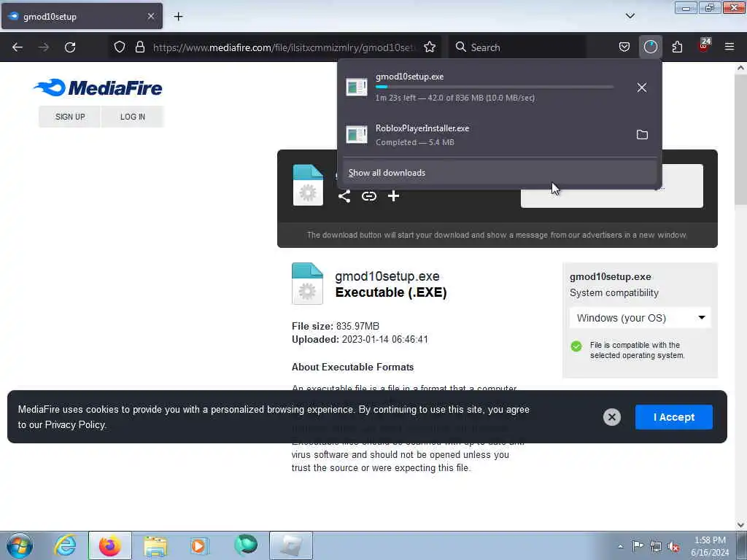The height and width of the screenshot is (560, 747).
Task: Open Windows Media Player from the taskbar
Action: click(x=199, y=545)
